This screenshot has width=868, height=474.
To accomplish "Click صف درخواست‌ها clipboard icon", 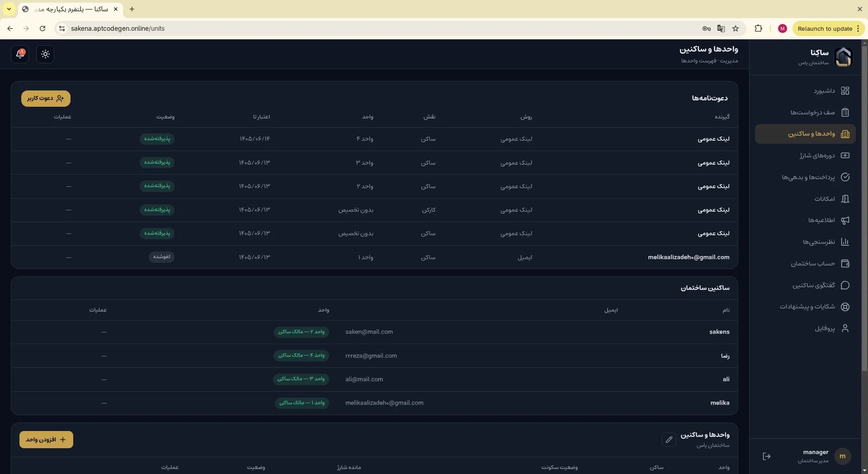I will [845, 113].
